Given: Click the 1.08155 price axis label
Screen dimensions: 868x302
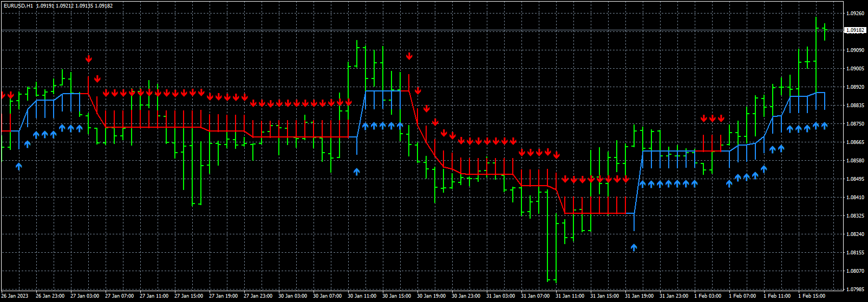Looking at the screenshot, I should click(855, 253).
